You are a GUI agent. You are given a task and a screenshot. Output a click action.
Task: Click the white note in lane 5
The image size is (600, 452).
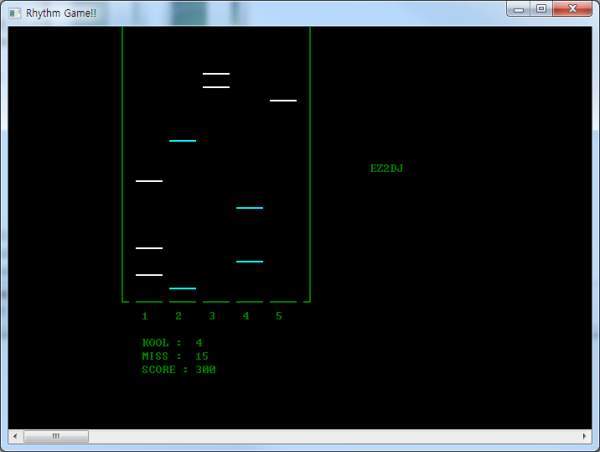tap(283, 101)
